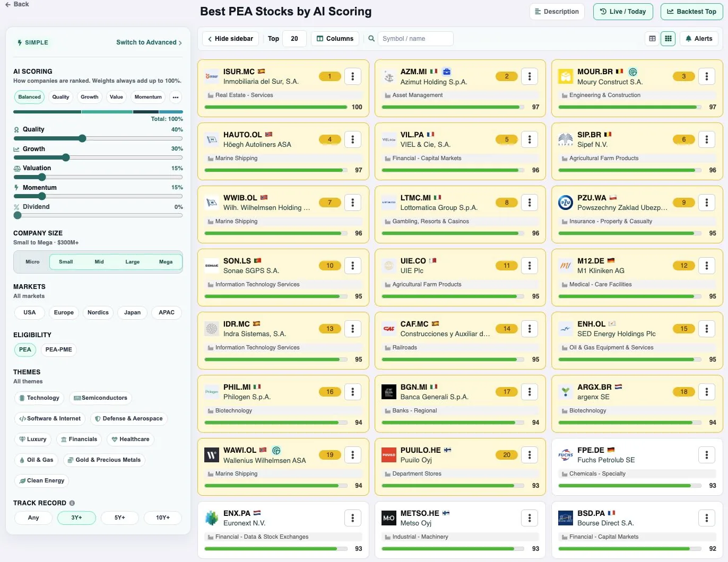
Task: Toggle the Europe market filter
Action: (x=64, y=313)
